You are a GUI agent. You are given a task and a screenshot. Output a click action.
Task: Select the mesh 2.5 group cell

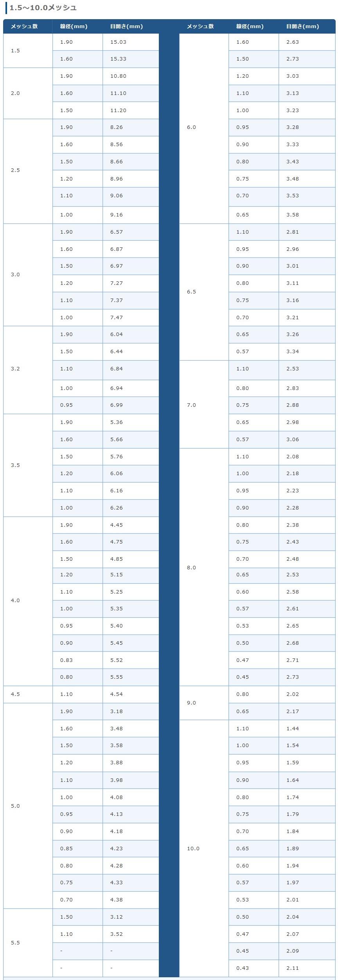tap(28, 171)
